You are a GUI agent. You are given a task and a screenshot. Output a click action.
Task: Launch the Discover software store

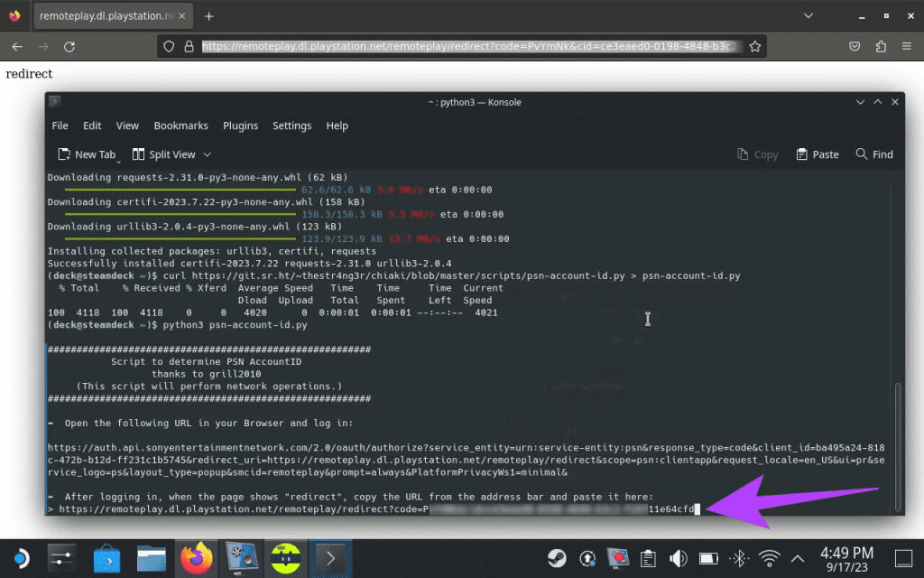click(x=106, y=558)
